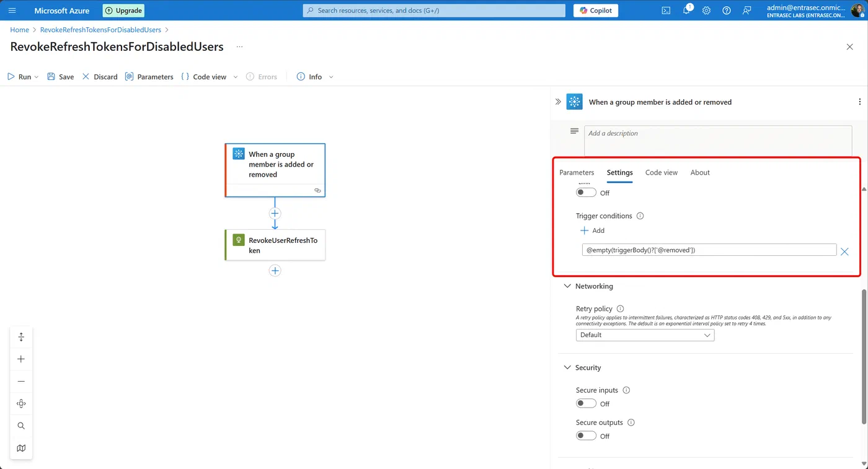Open the help question mark menu
Image resolution: width=868 pixels, height=469 pixels.
727,11
